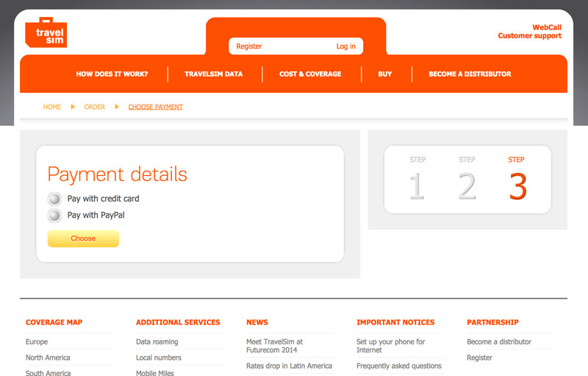Click Register under Partnership in the footer
Viewport: 588px width, 376px height.
(x=480, y=358)
